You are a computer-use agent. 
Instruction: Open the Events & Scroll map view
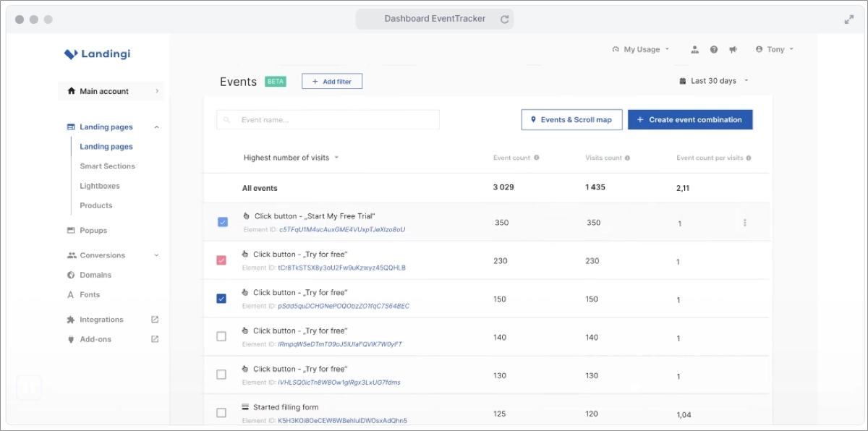pos(571,119)
